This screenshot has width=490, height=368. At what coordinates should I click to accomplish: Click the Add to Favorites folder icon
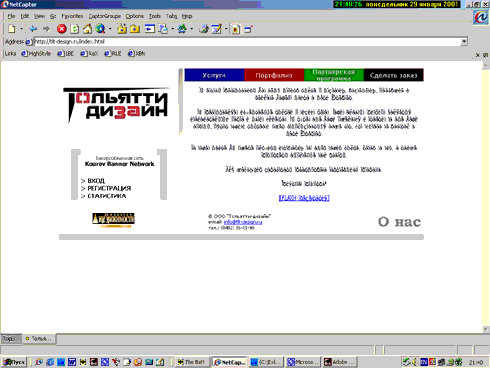point(122,29)
